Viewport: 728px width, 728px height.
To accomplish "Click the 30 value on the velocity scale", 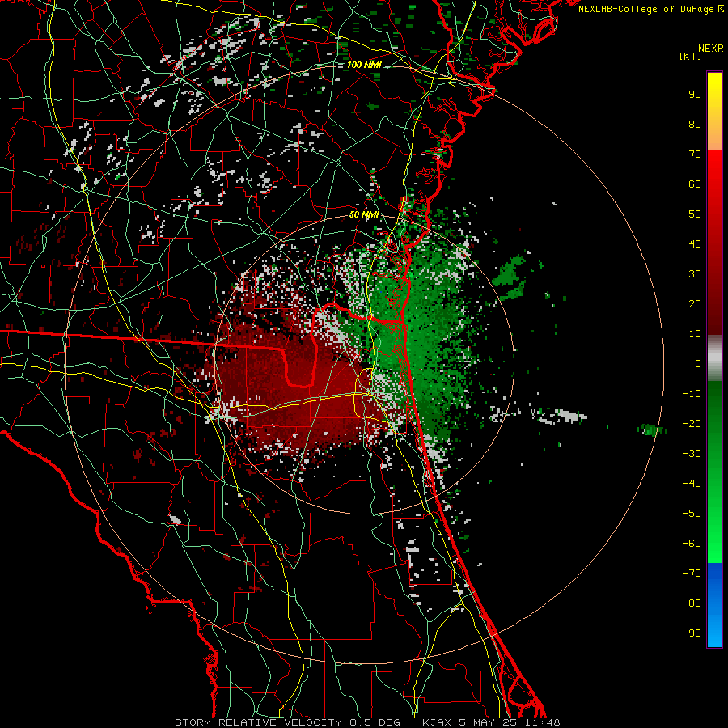I will click(x=695, y=274).
